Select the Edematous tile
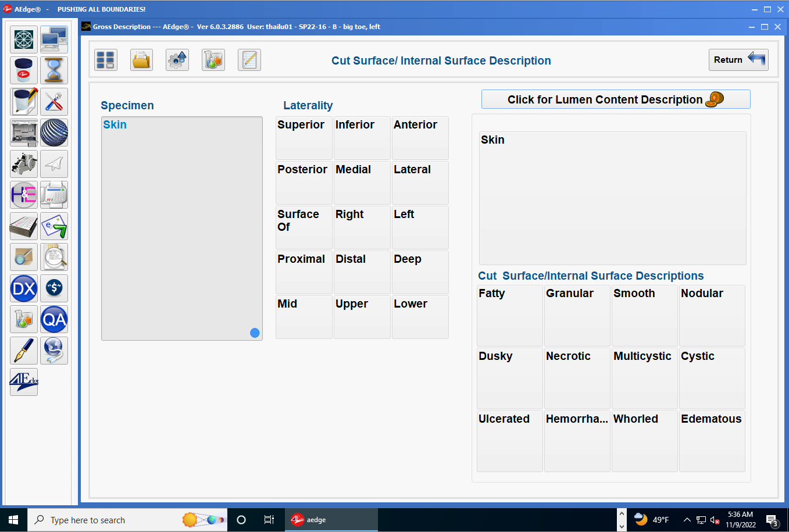The height and width of the screenshot is (532, 789). click(x=712, y=441)
